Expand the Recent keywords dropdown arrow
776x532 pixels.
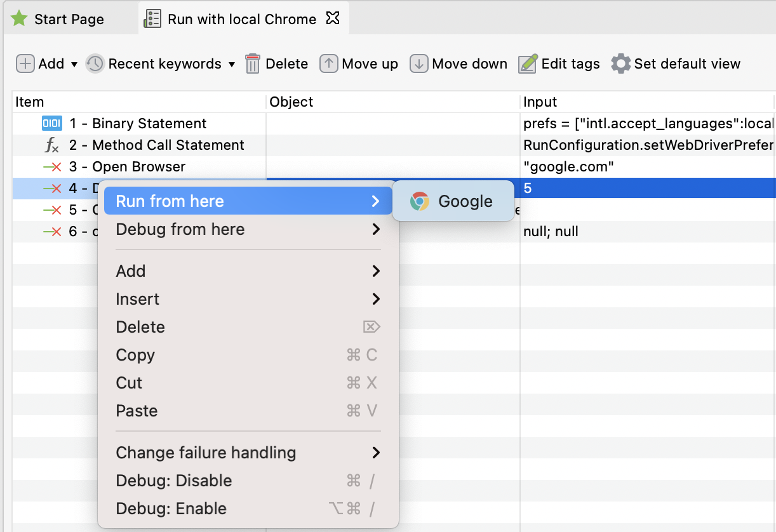[232, 65]
